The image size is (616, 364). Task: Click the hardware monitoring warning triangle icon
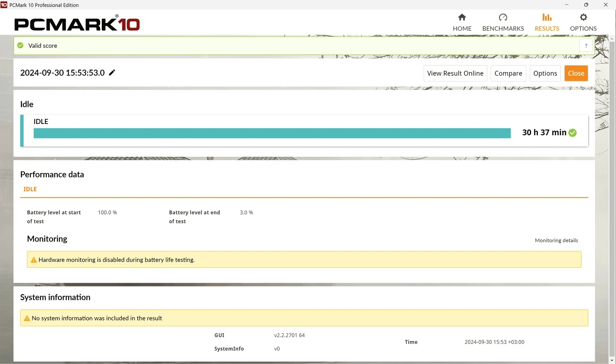(33, 260)
